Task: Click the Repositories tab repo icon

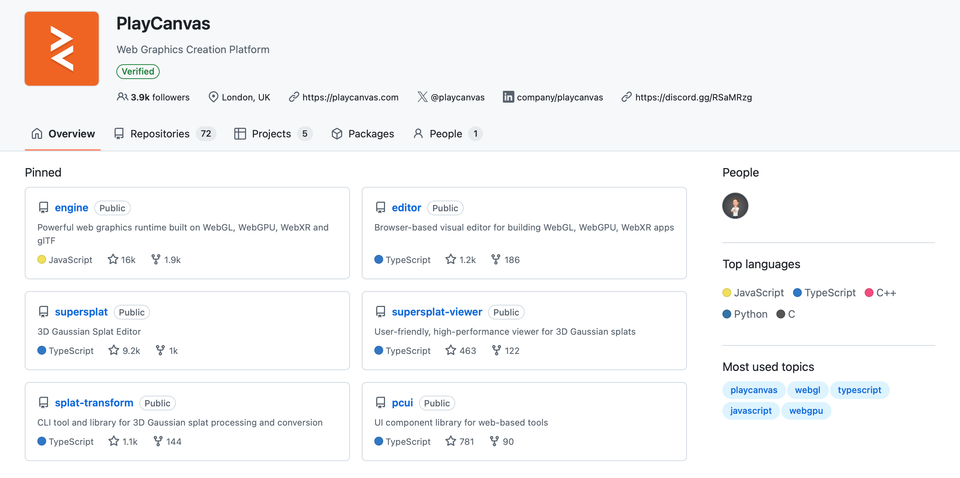Action: [119, 133]
